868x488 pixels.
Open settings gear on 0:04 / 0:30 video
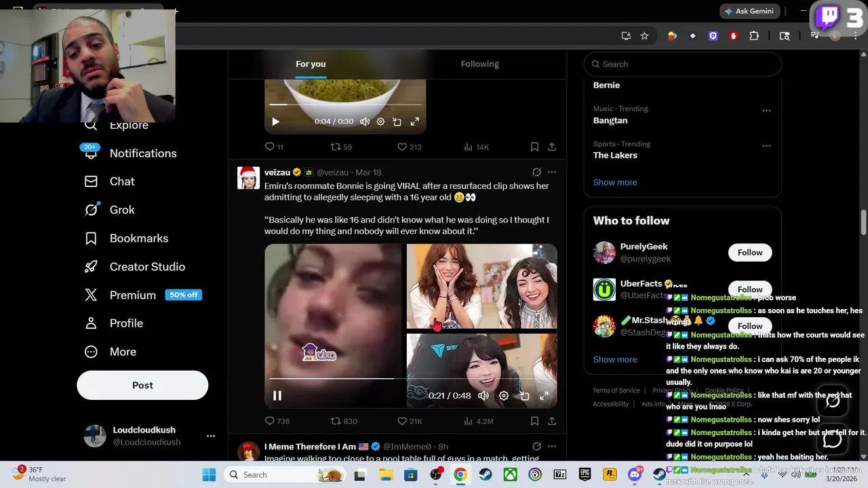[x=380, y=122]
